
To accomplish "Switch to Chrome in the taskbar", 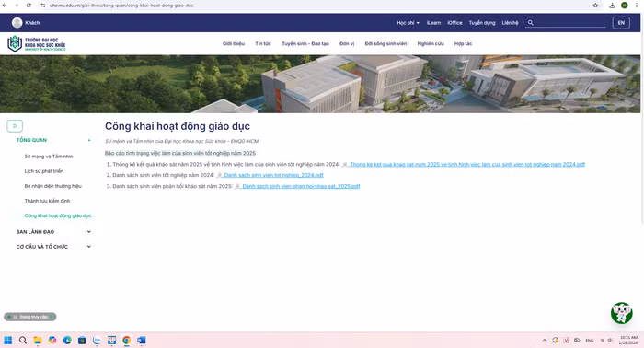I will coord(127,341).
